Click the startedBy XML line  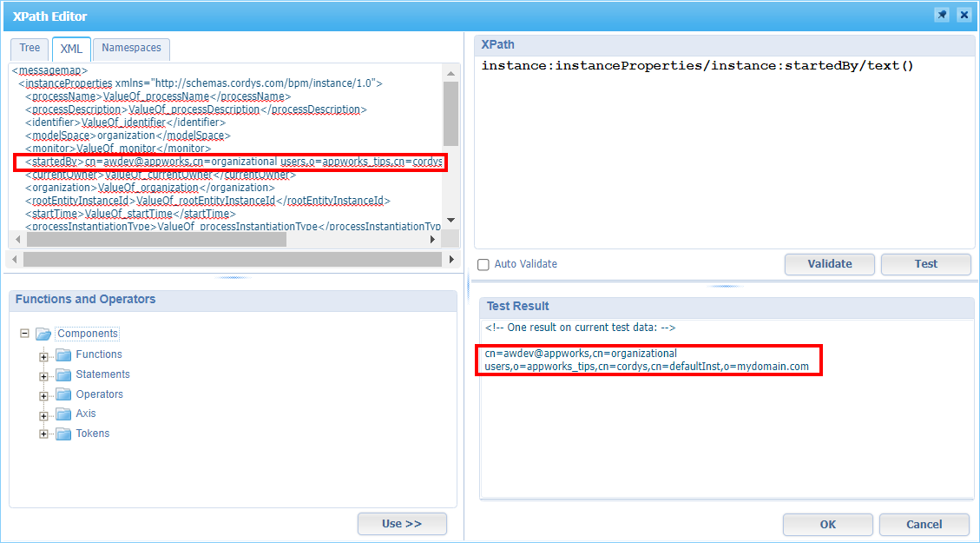233,162
